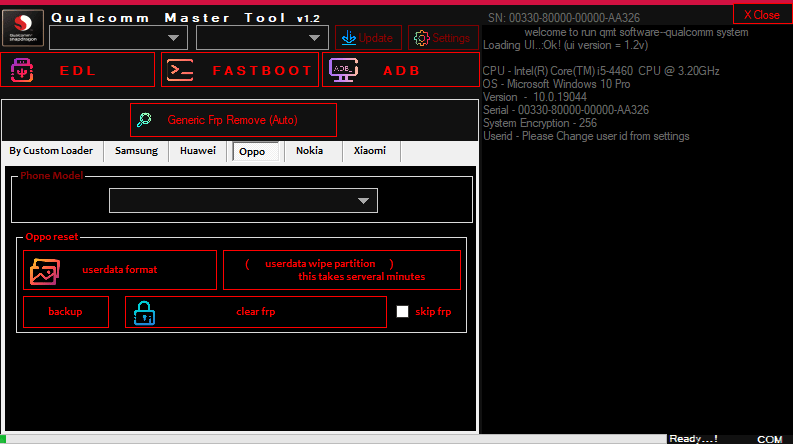Click the 'Loading UI..:Ok!' log line
Image resolution: width=793 pixels, height=444 pixels.
(565, 45)
